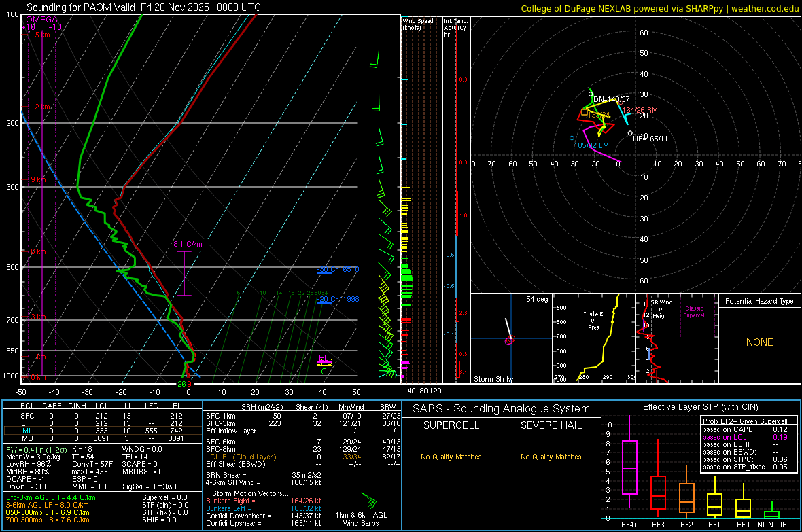The width and height of the screenshot is (802, 532).
Task: Click the Inf. Temp. Adv. panel header
Action: pyautogui.click(x=455, y=28)
